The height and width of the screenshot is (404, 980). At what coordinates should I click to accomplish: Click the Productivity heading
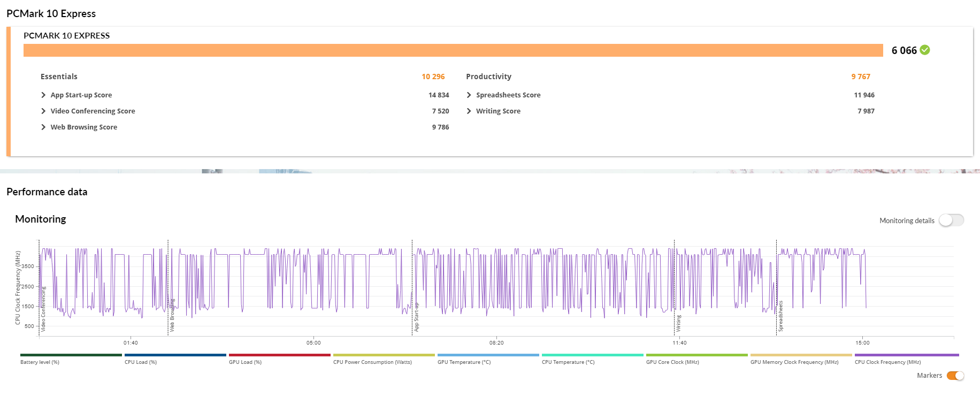tap(488, 77)
